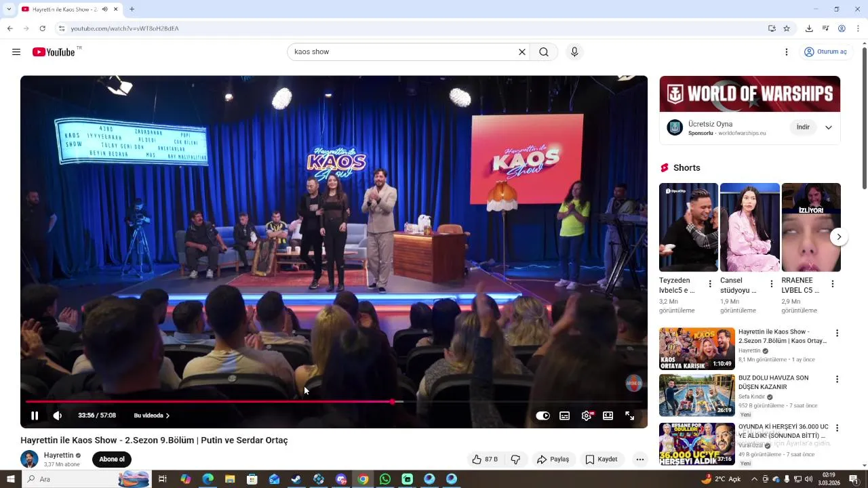
Task: Pause the video
Action: [x=35, y=415]
